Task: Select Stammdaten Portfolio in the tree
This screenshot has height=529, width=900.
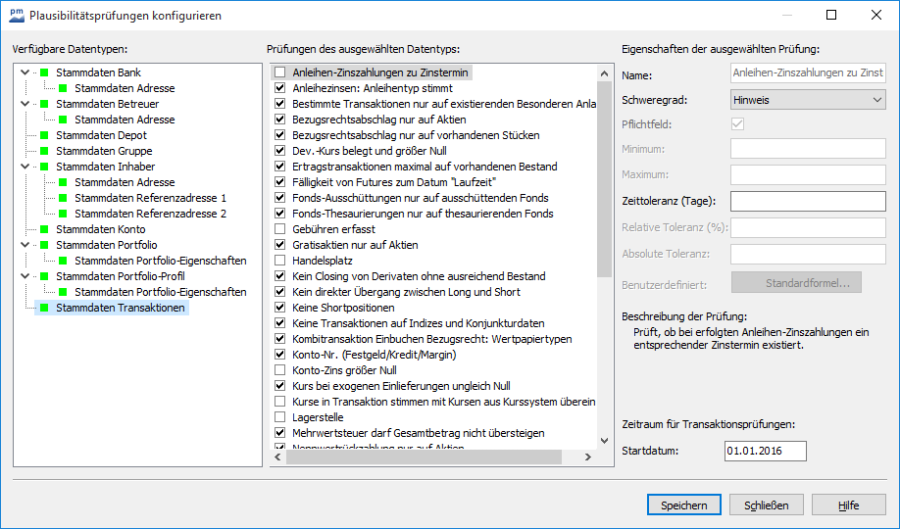Action: click(99, 245)
